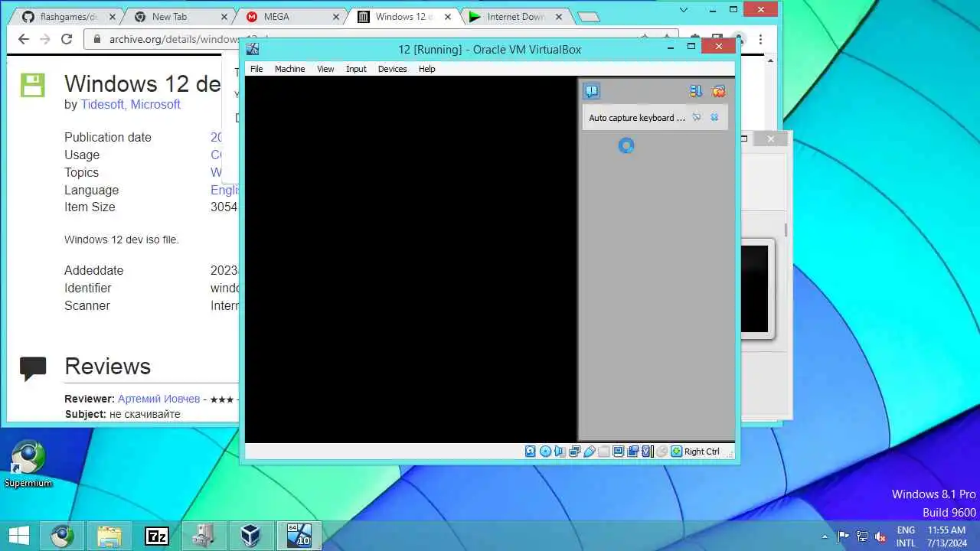Click the Reviews heading
This screenshot has height=551, width=980.
[x=107, y=366]
